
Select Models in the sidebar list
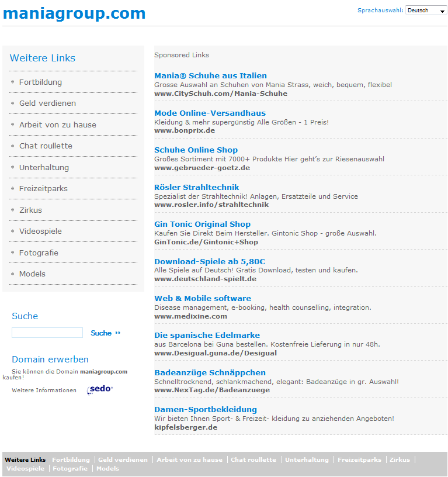point(32,274)
